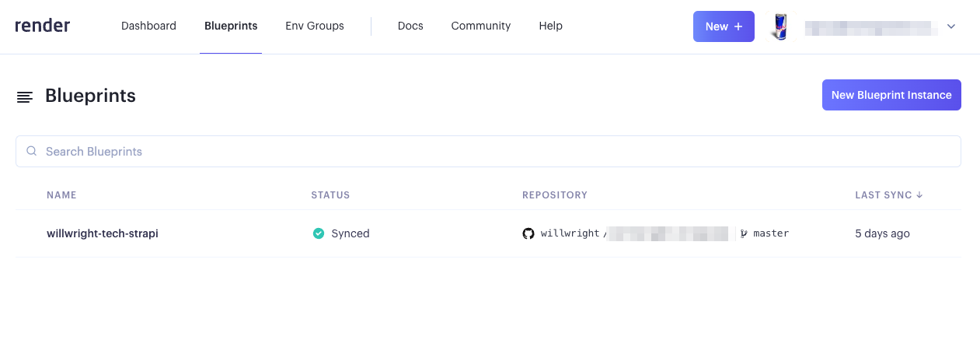This screenshot has width=980, height=340.
Task: Toggle LAST SYNC sort arrow
Action: 919,195
